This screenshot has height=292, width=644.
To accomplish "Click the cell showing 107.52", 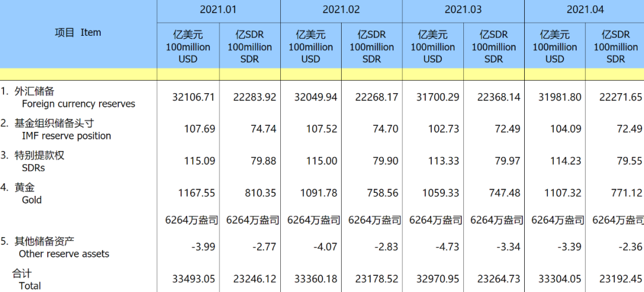I will click(323, 129).
